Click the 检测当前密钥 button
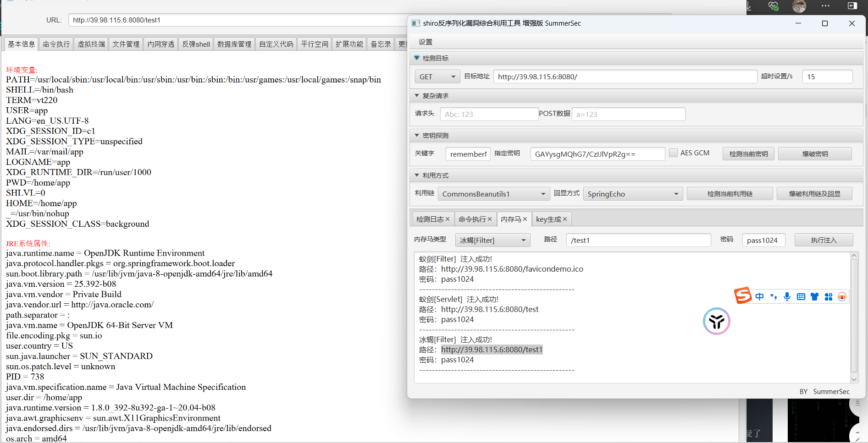The width and height of the screenshot is (868, 443). tap(748, 154)
